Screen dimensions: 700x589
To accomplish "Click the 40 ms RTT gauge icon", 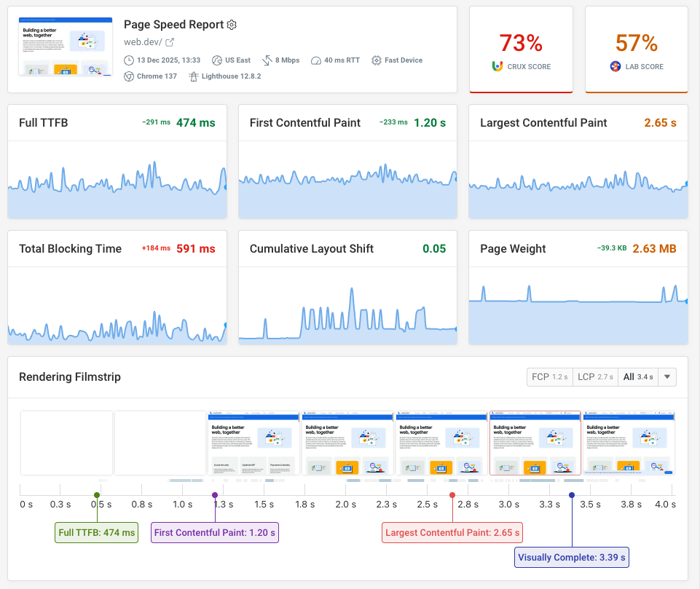I will [315, 60].
